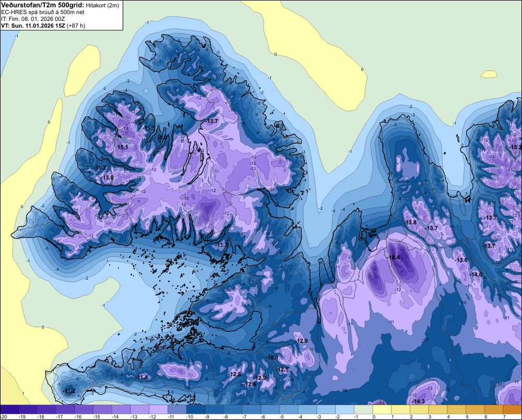The image size is (522, 420).
Task: Click the -10.1 temperature value label
Action: tap(272, 357)
